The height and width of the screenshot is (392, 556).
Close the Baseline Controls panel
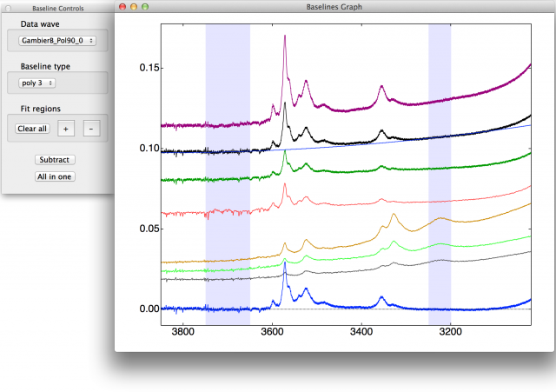[8, 8]
